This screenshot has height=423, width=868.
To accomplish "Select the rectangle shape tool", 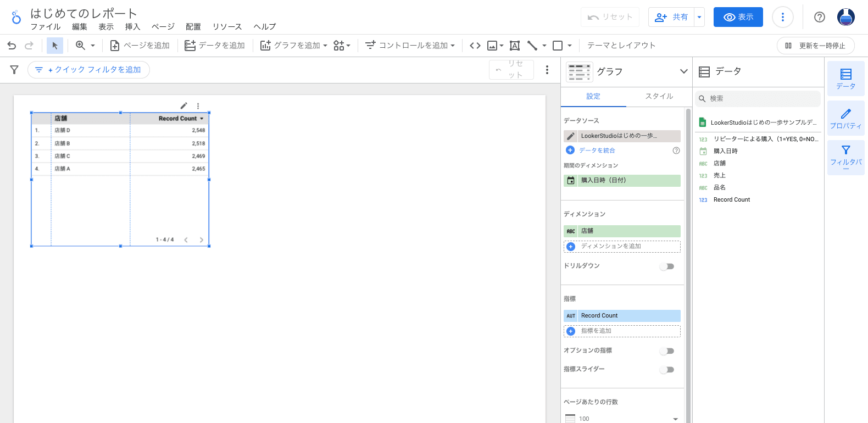I will (558, 46).
